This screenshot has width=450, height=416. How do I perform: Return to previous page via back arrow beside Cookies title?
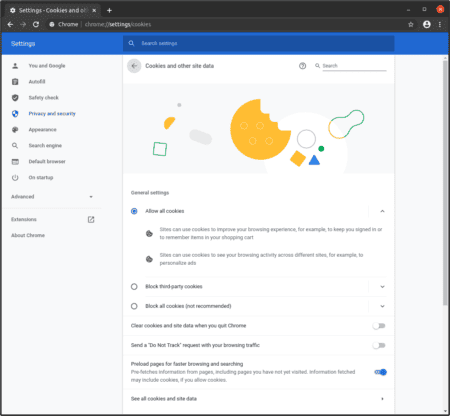[x=134, y=66]
